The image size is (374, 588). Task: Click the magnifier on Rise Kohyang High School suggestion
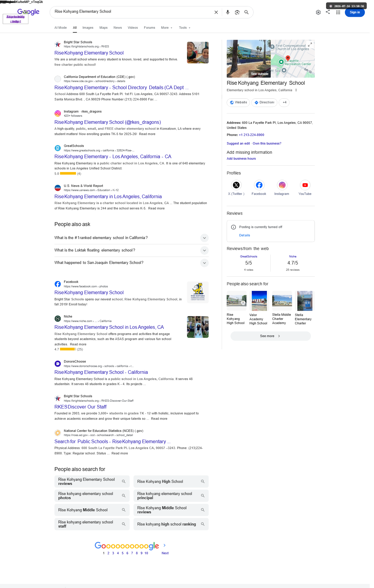[x=203, y=482]
